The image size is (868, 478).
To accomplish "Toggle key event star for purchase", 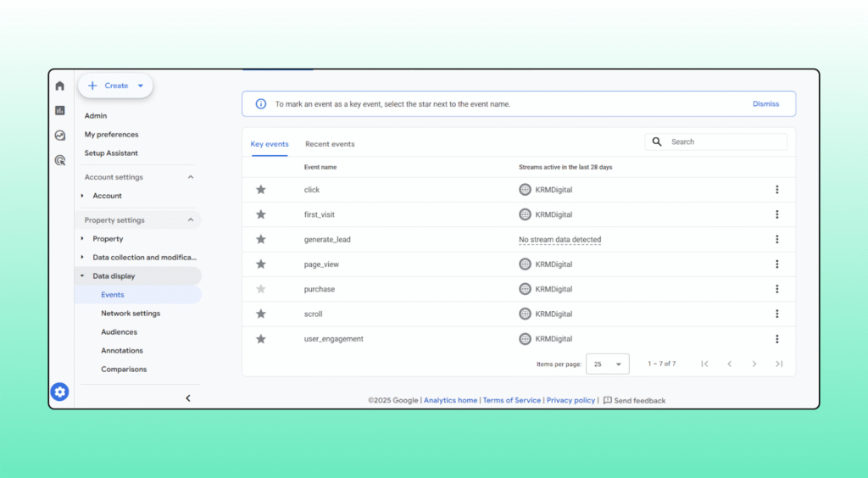I will tap(261, 289).
